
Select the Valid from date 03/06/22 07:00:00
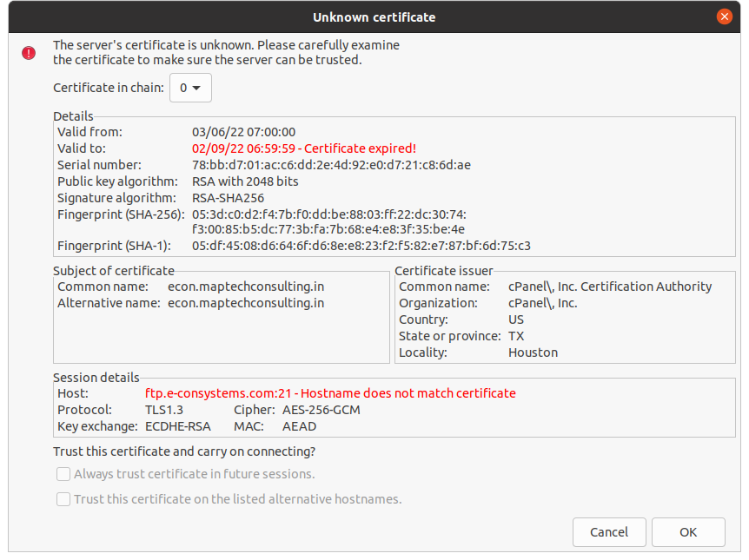(x=243, y=132)
